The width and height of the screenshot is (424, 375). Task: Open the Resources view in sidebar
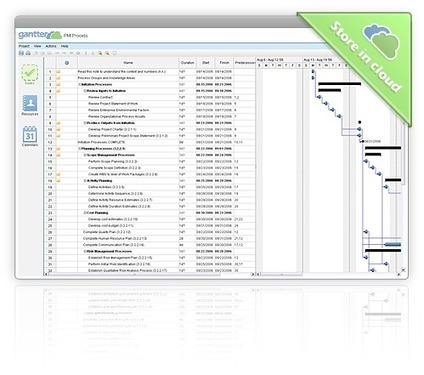click(30, 105)
